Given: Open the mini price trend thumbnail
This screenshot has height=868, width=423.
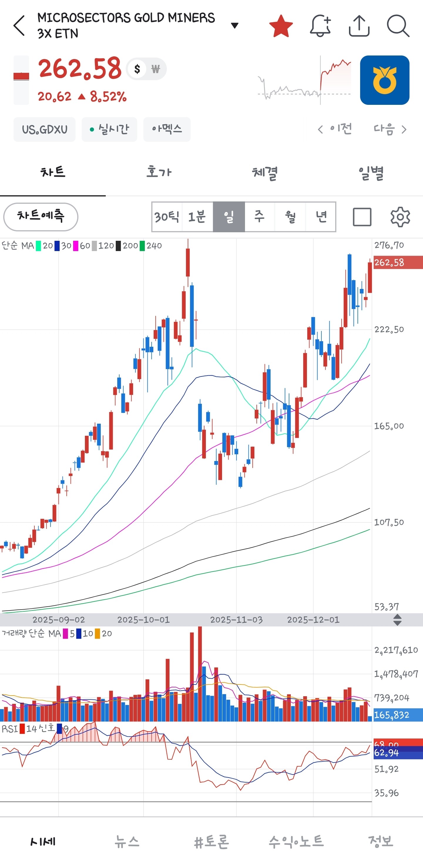Looking at the screenshot, I should coord(304,80).
